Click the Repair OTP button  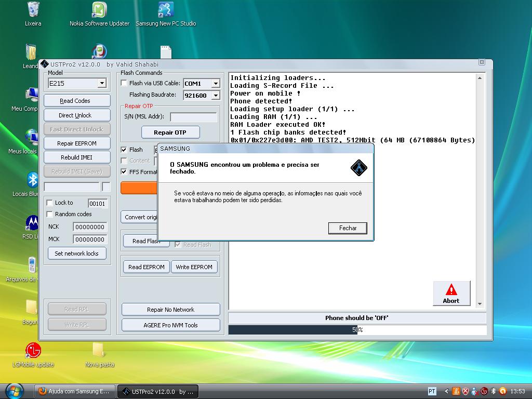pyautogui.click(x=170, y=132)
